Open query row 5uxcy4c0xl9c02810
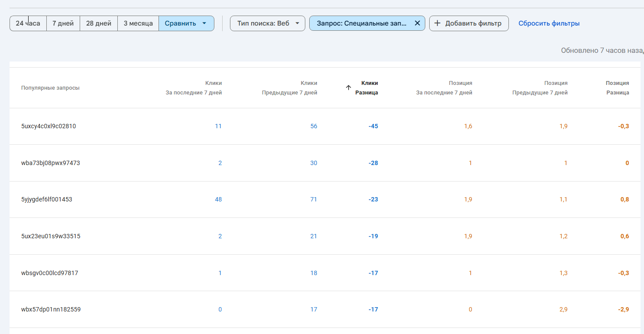This screenshot has width=644, height=334. point(49,126)
